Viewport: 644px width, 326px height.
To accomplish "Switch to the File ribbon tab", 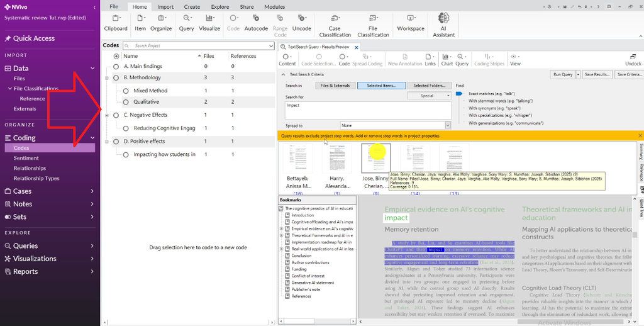I will [114, 6].
